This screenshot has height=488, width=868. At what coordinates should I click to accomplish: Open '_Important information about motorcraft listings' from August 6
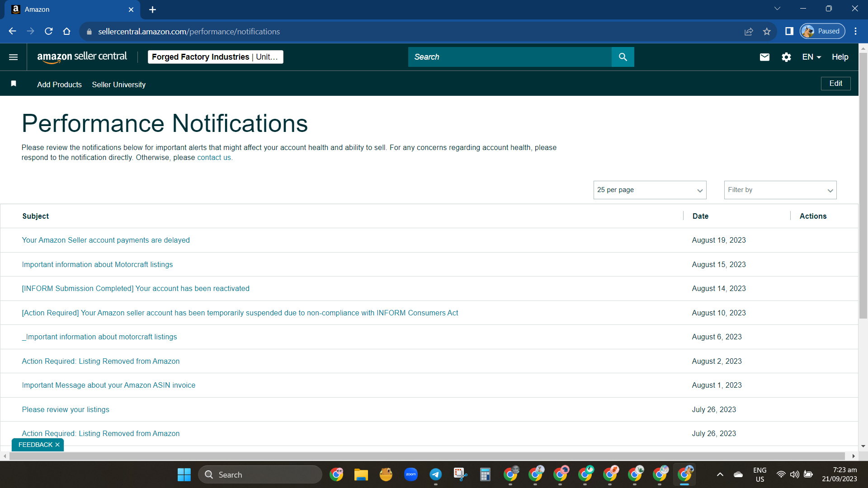[x=99, y=337]
